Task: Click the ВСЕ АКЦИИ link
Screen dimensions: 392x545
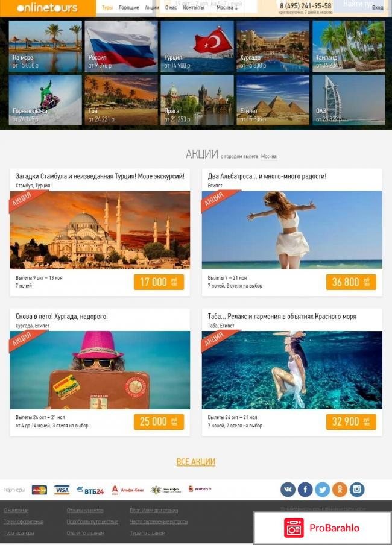Action: click(x=196, y=462)
